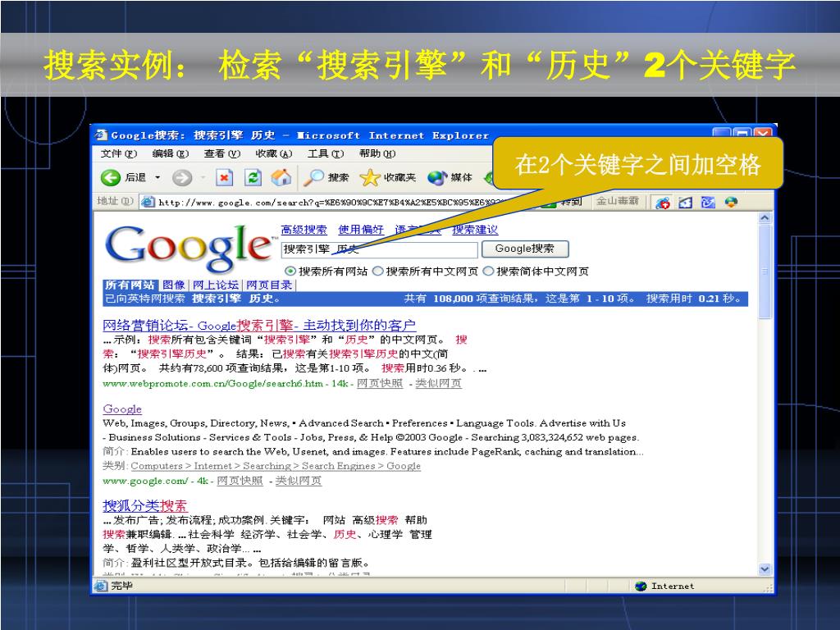Select the 搜索所有中文网页 radio button
Viewport: 840px width, 630px height.
click(377, 271)
